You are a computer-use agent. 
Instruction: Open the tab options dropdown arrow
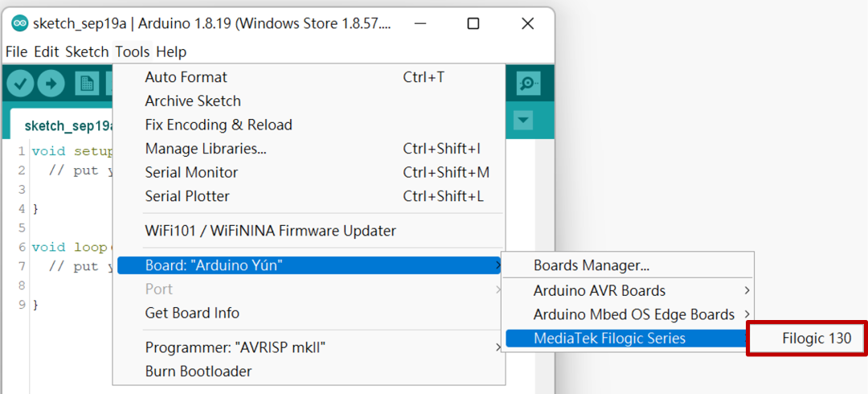523,121
